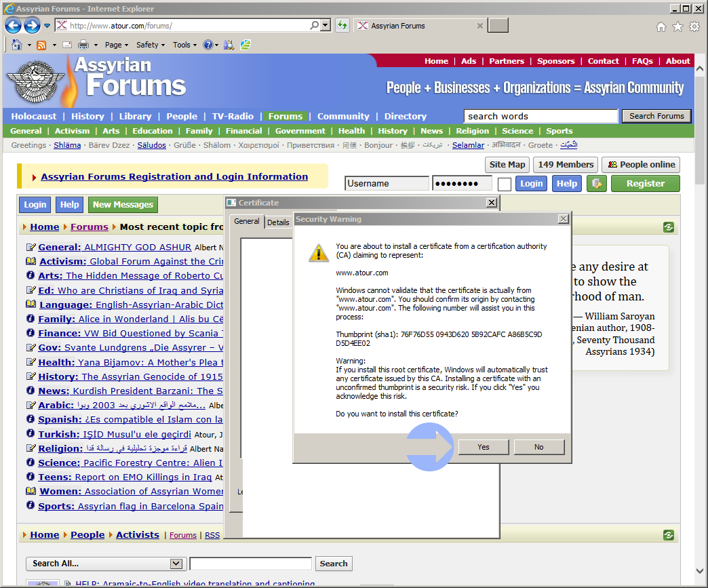Click the book icon beside Activism topic
This screenshot has width=708, height=588.
pos(31,261)
